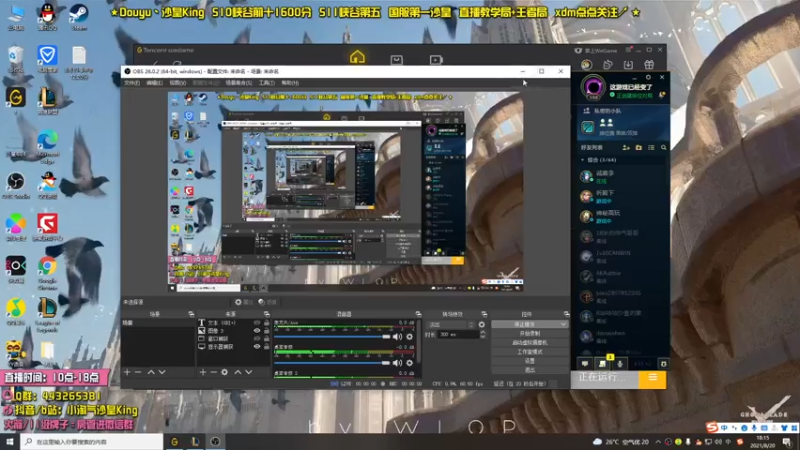Open OBS View menu

(x=178, y=83)
